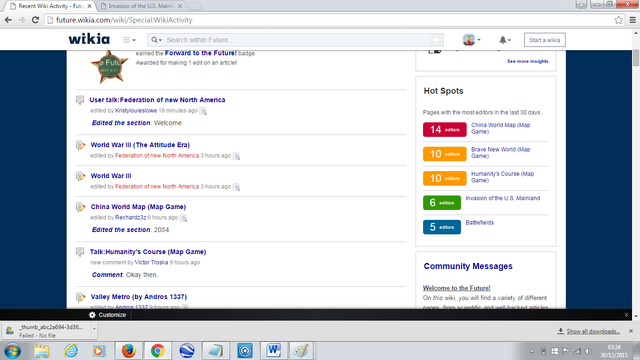Open the Wikia hub list dropdown
This screenshot has width=640, height=360.
coord(129,40)
